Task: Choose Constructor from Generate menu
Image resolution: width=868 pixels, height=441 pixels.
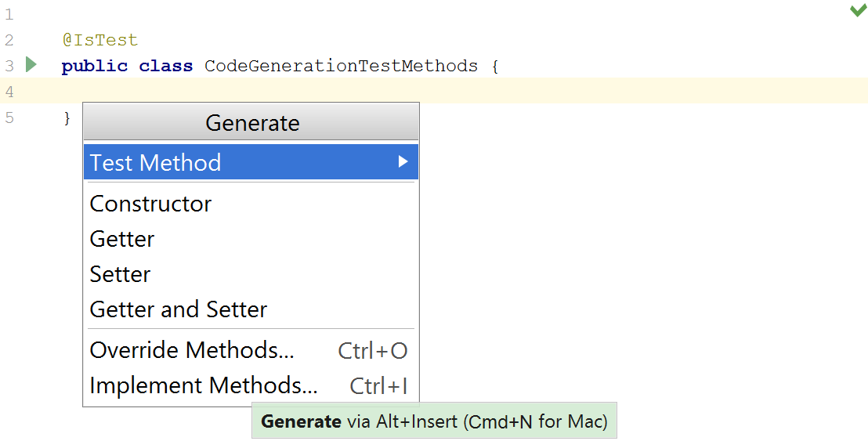Action: 150,204
